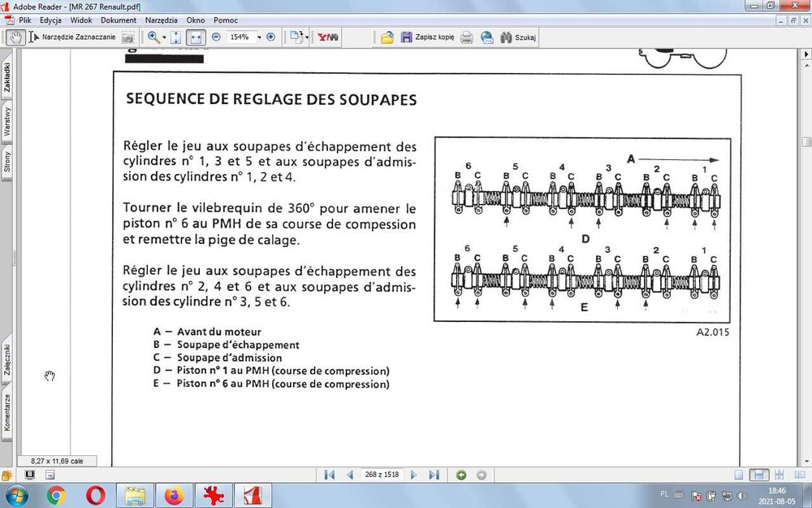Open the Komentarze comments side tab
Screen dimensions: 812x508
pos(6,413)
